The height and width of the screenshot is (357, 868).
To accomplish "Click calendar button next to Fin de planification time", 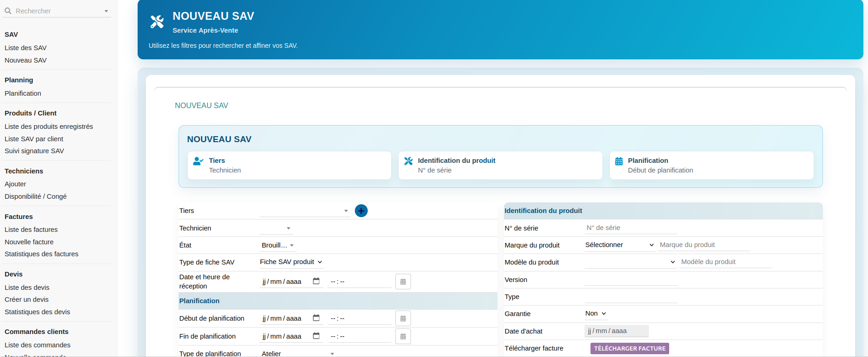I will click(x=403, y=336).
